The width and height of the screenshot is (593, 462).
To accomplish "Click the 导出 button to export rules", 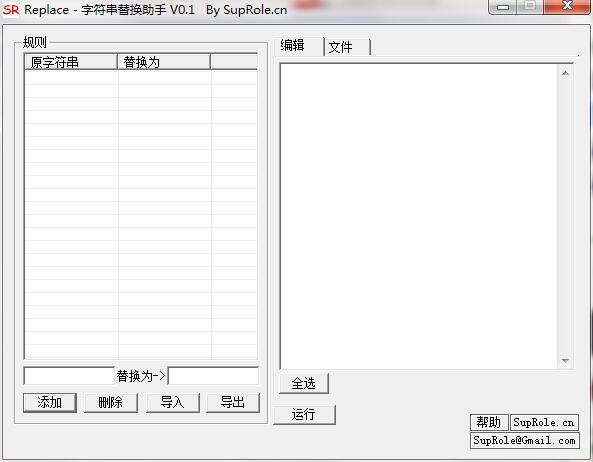I will 233,402.
